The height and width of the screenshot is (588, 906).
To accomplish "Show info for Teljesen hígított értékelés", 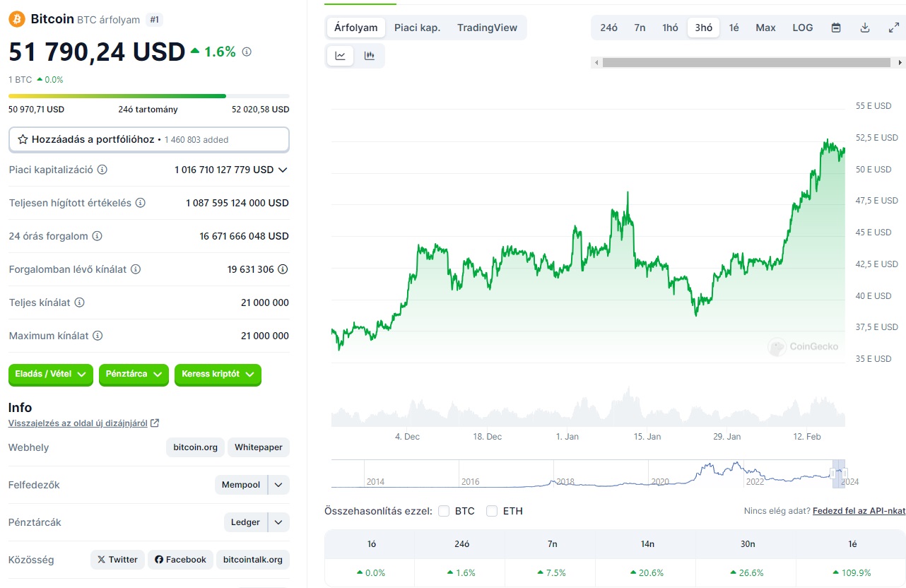I will click(x=141, y=203).
